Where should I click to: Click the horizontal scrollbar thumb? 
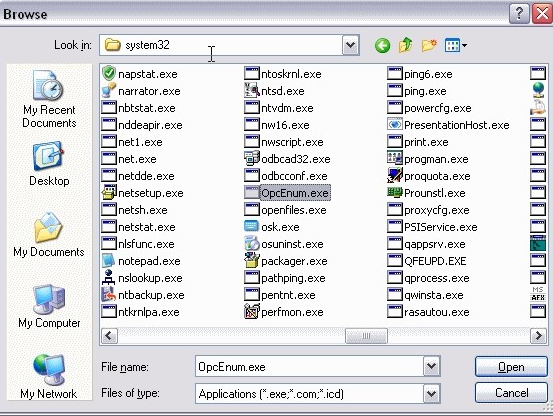366,336
